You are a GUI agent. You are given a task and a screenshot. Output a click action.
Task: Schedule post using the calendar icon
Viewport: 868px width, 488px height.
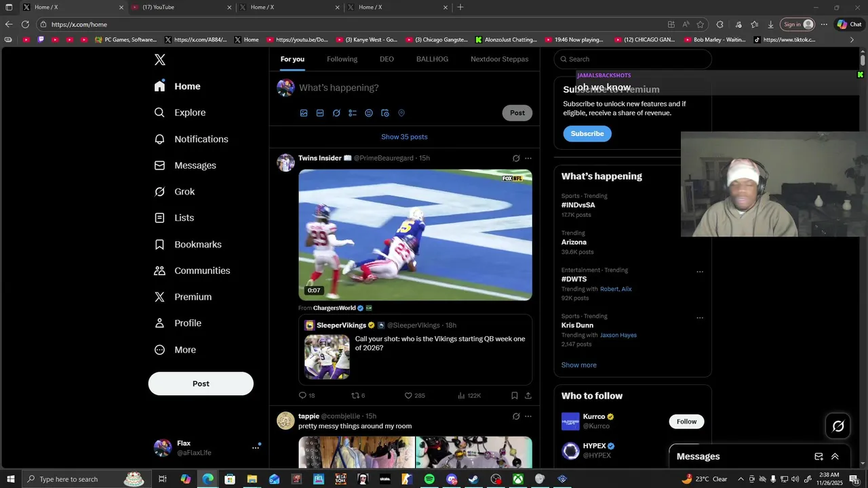pyautogui.click(x=385, y=113)
